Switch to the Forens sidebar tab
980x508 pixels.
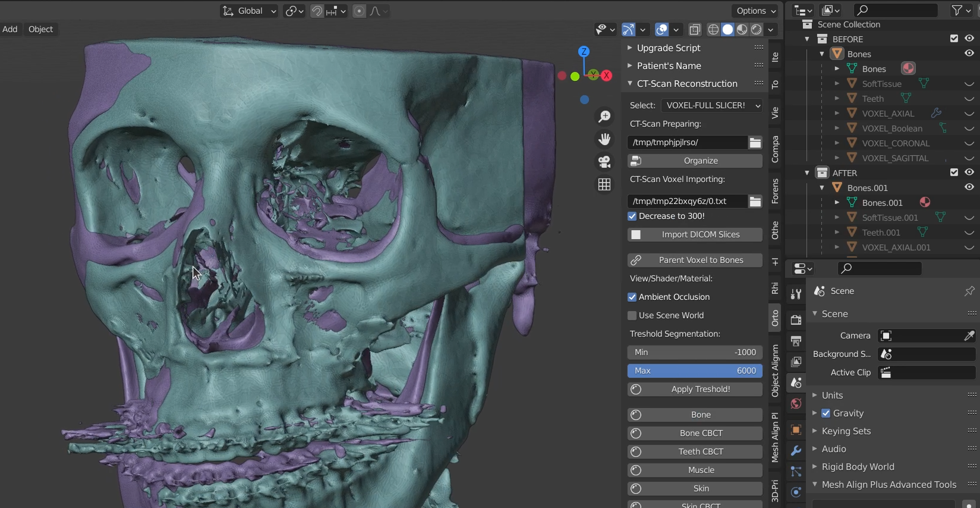(775, 191)
